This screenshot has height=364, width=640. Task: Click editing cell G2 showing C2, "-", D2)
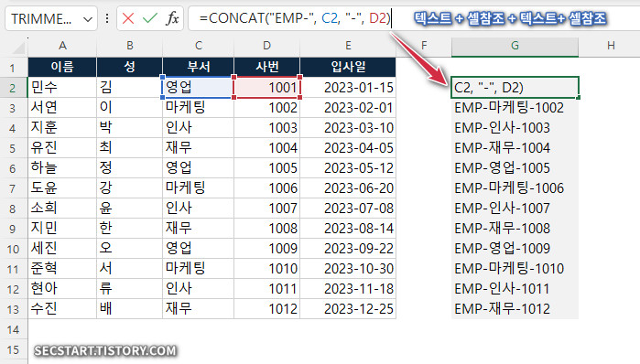[x=515, y=87]
